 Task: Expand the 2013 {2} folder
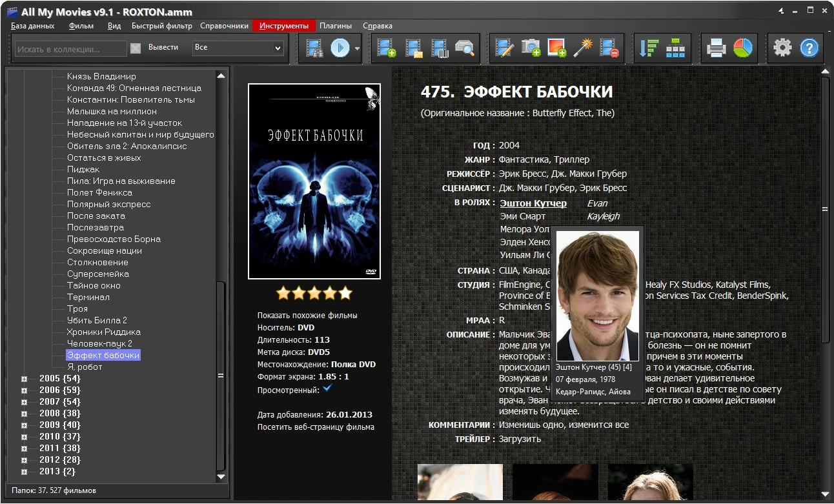[x=24, y=472]
